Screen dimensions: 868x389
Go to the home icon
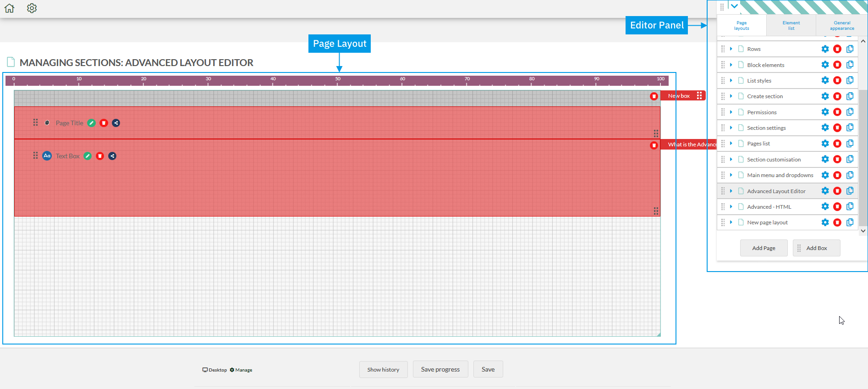click(x=9, y=8)
